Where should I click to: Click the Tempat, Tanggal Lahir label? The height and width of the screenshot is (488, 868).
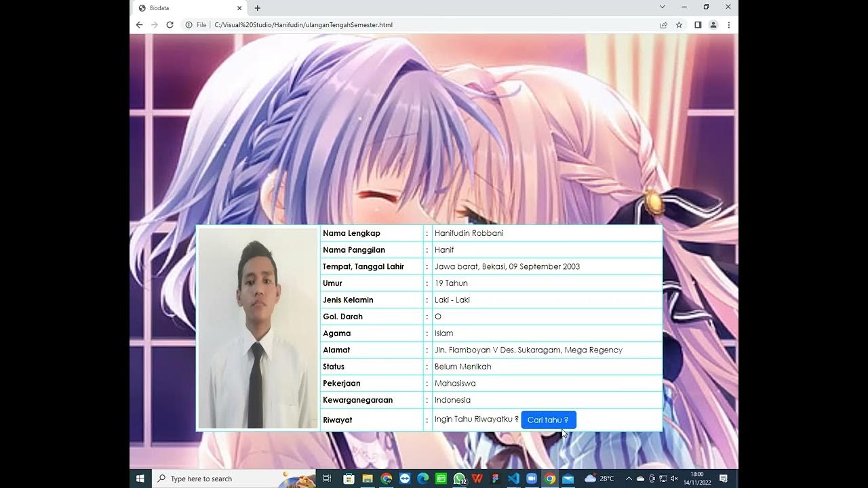click(363, 266)
